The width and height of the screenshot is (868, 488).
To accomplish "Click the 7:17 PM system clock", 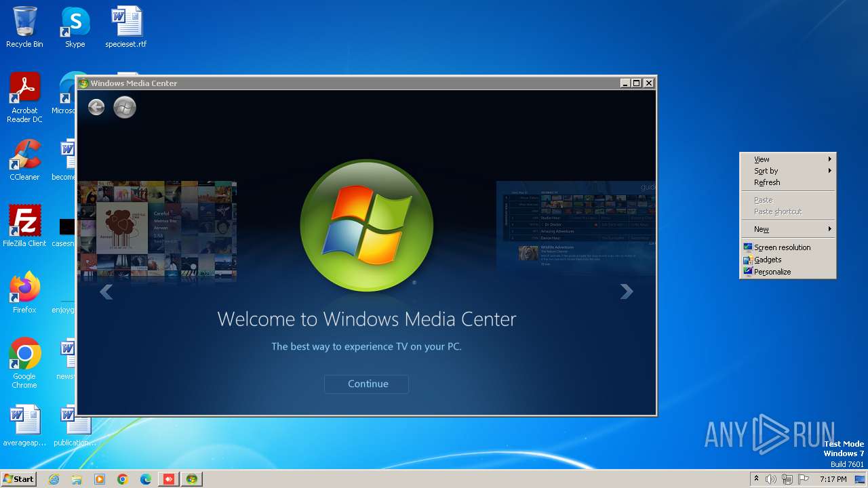I will [x=833, y=479].
